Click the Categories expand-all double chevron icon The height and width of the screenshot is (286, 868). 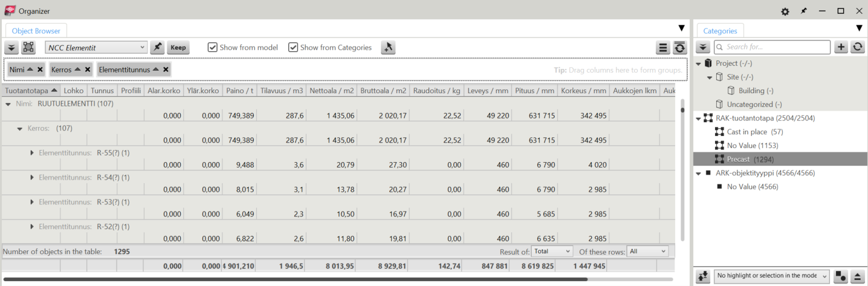pos(703,47)
